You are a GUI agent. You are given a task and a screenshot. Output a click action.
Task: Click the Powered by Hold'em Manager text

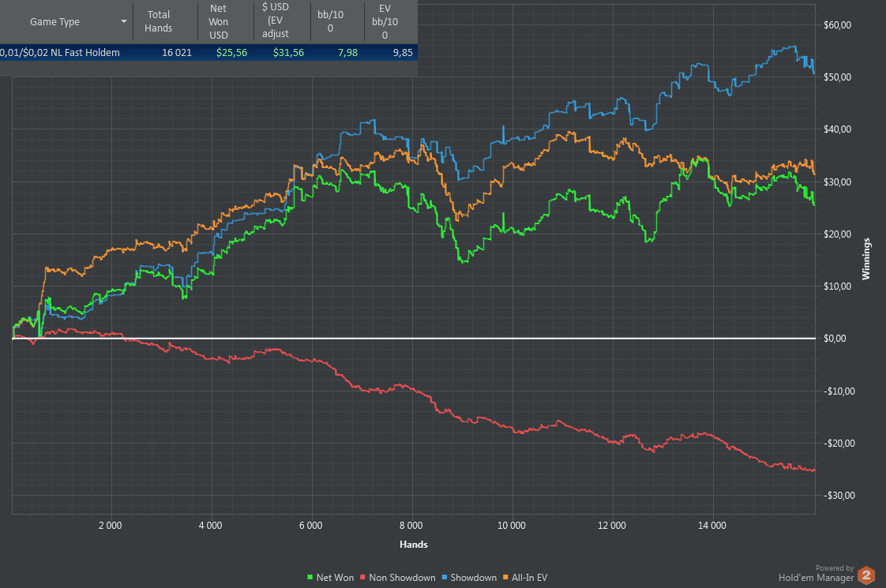pos(817,573)
